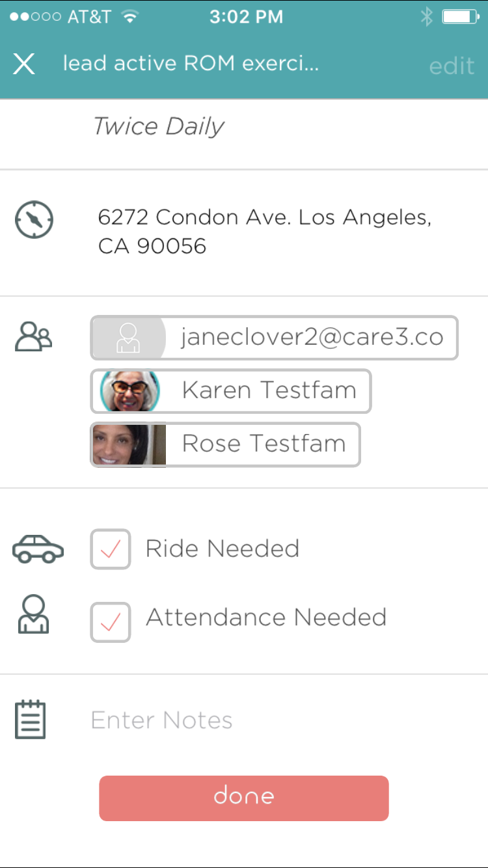The image size is (488, 868).
Task: Open Karen Testfam's avatar photo
Action: tap(129, 391)
